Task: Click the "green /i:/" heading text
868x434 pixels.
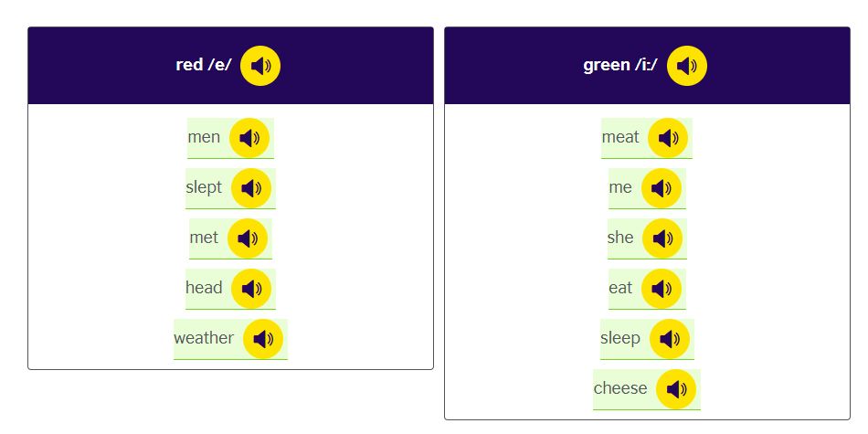Action: point(620,66)
